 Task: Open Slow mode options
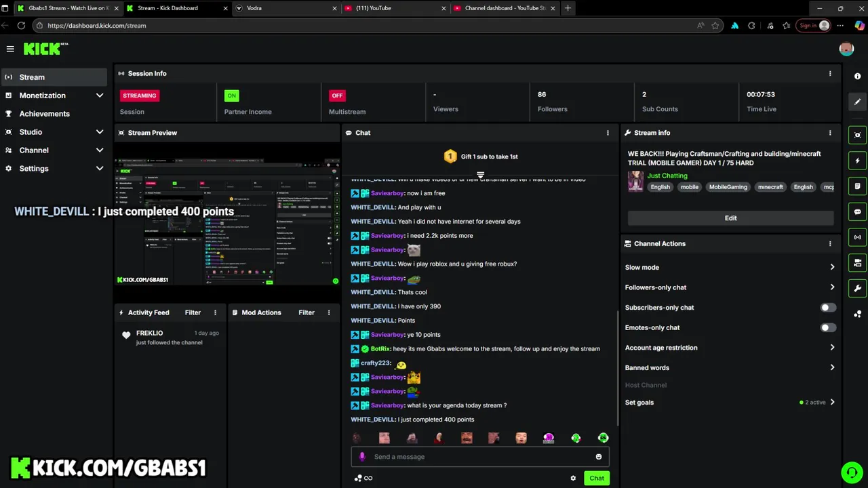pyautogui.click(x=730, y=268)
